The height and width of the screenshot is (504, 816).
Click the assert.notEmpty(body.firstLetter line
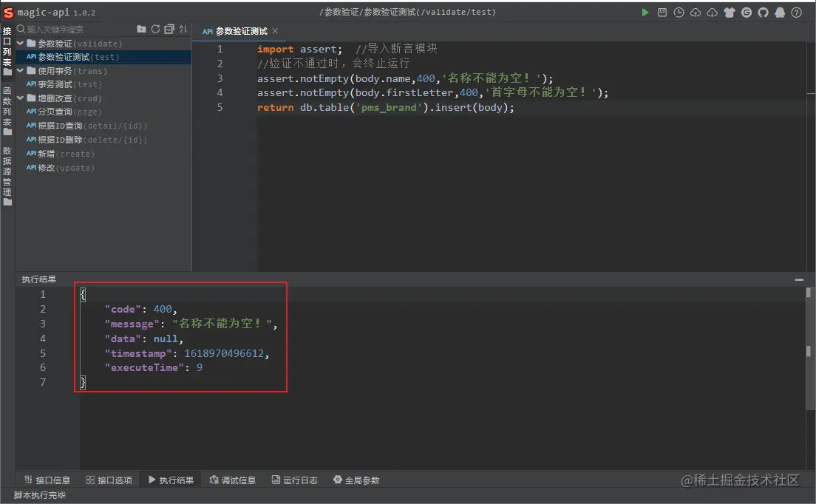coord(432,92)
